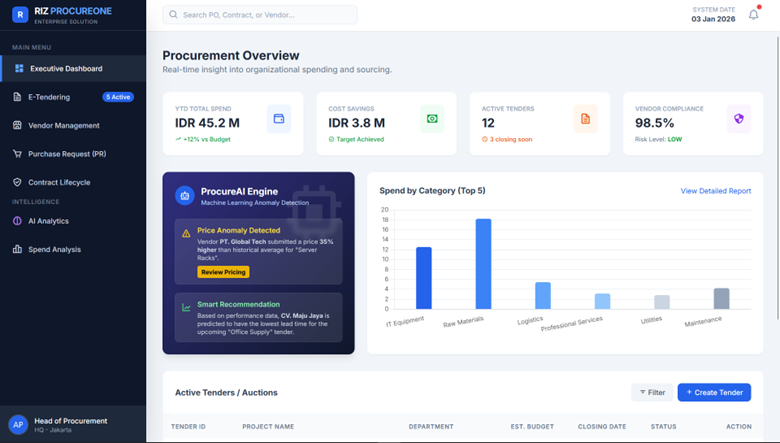Click the PO, Contract, Vendor search field
Screen dimensions: 780x443
(x=260, y=15)
